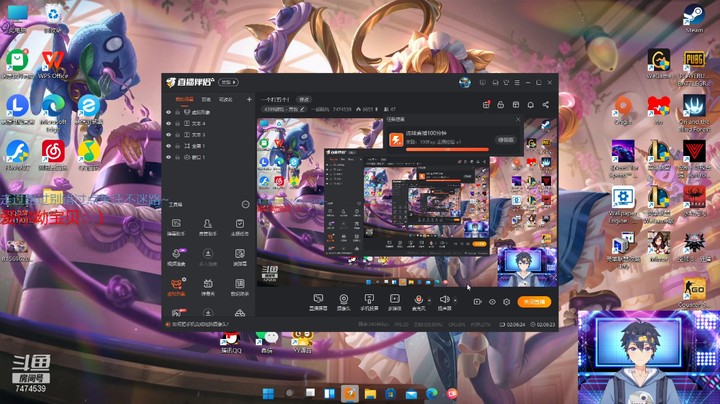Open Origin desktop shortcut

coord(623,110)
